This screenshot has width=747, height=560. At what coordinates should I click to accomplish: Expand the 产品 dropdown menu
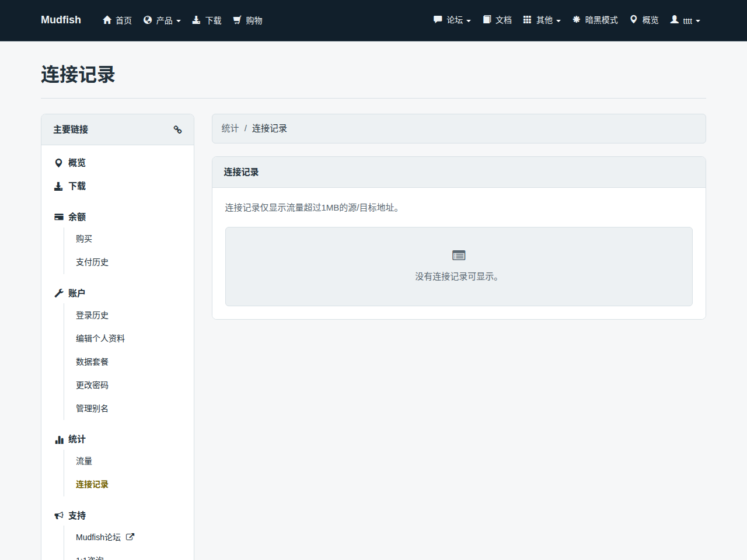tap(162, 20)
